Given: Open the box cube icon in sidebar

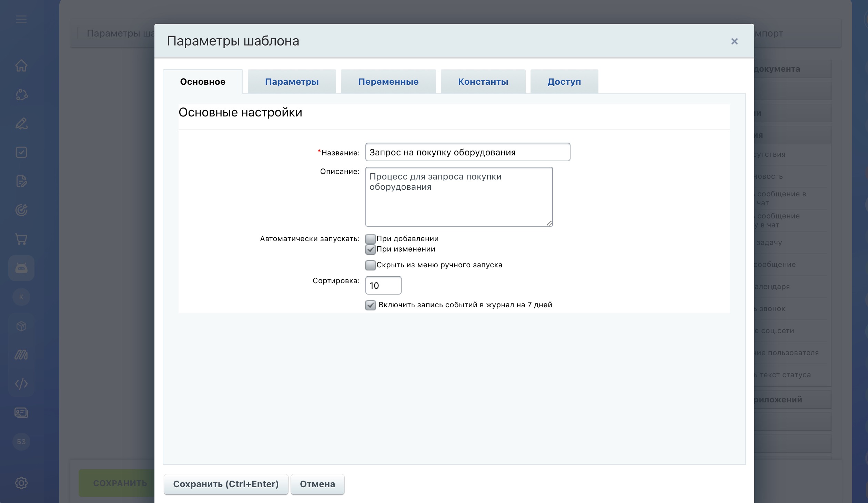Looking at the screenshot, I should tap(21, 326).
